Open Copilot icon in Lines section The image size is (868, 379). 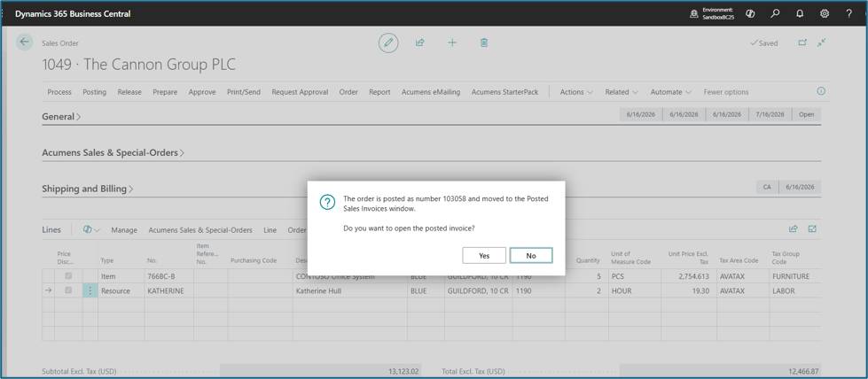tap(88, 229)
